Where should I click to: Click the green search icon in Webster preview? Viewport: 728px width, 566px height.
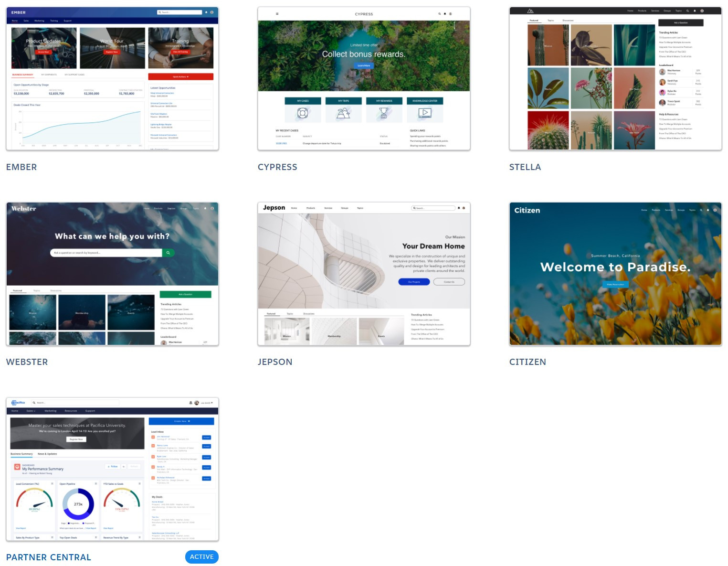168,253
